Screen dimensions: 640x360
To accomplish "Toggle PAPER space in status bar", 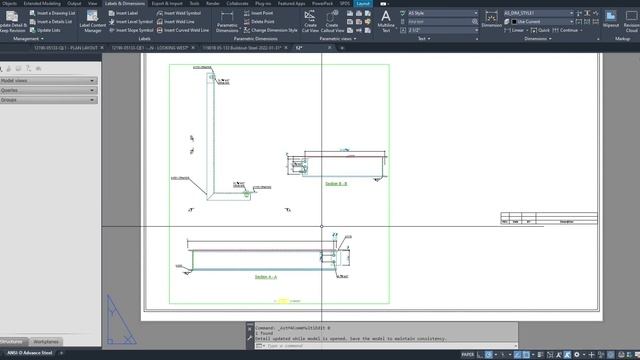I will click(468, 355).
